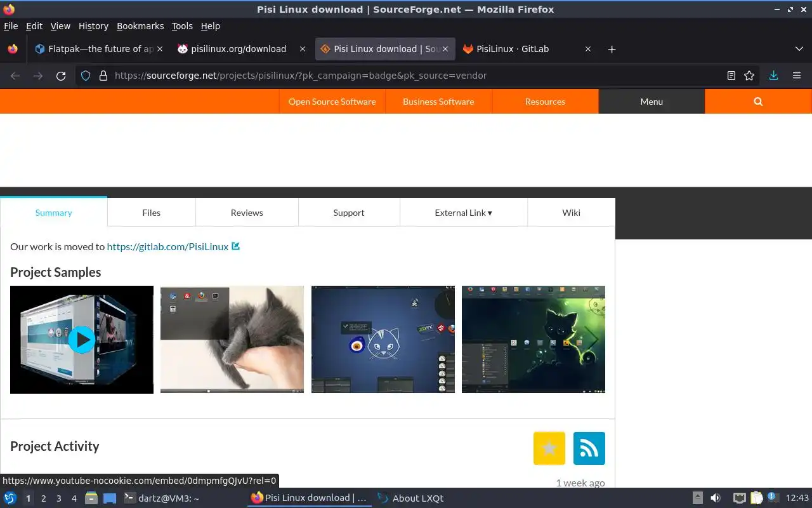This screenshot has width=812, height=508.
Task: Open the notification info tray icon
Action: [x=773, y=497]
